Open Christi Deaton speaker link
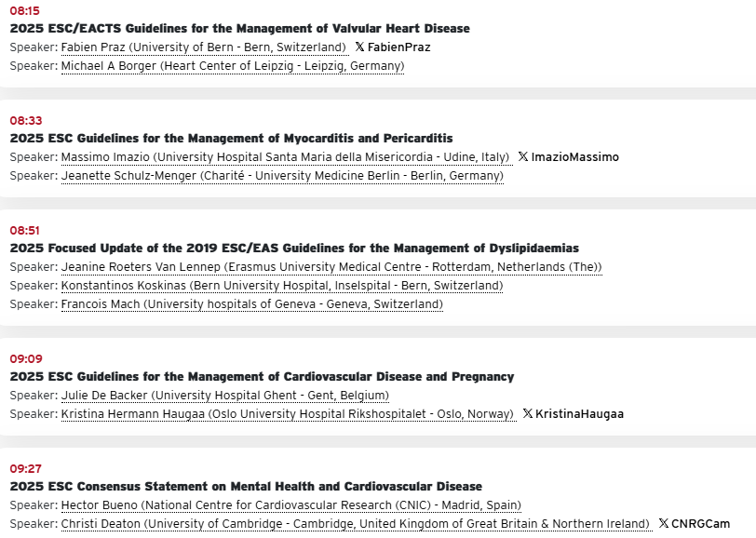 [x=356, y=524]
